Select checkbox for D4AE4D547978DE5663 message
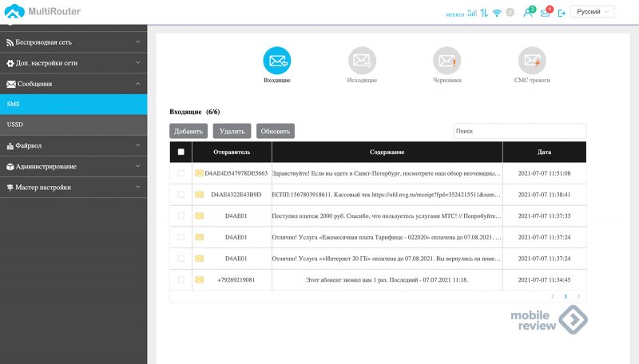Image resolution: width=639 pixels, height=364 pixels. (x=181, y=173)
